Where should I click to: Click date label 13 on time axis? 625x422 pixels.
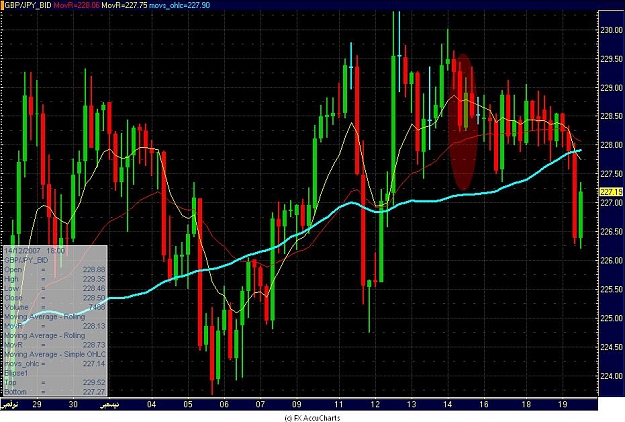(x=411, y=404)
